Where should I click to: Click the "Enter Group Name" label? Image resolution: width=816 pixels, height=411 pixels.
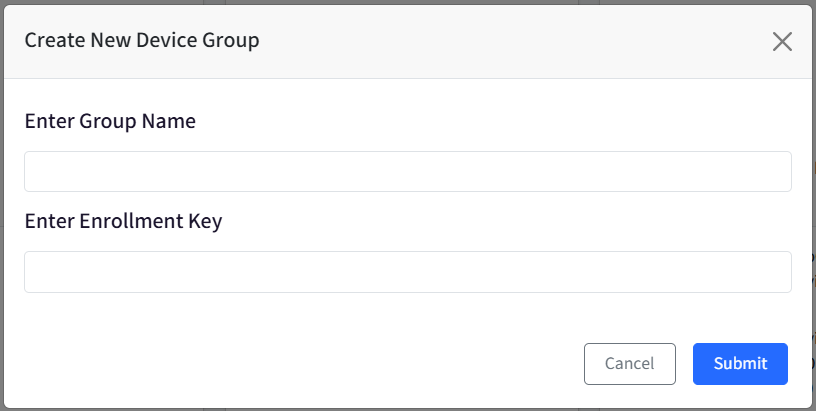click(x=110, y=121)
